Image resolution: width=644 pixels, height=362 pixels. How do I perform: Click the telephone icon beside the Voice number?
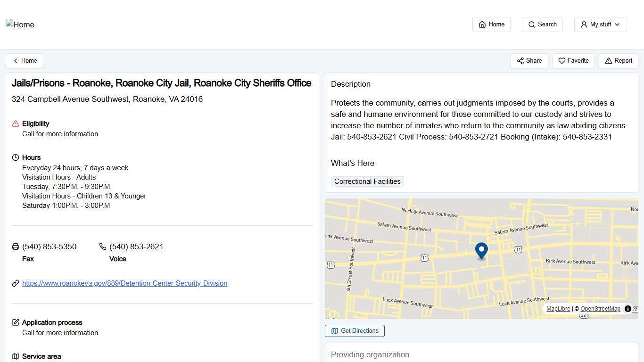coord(102,247)
